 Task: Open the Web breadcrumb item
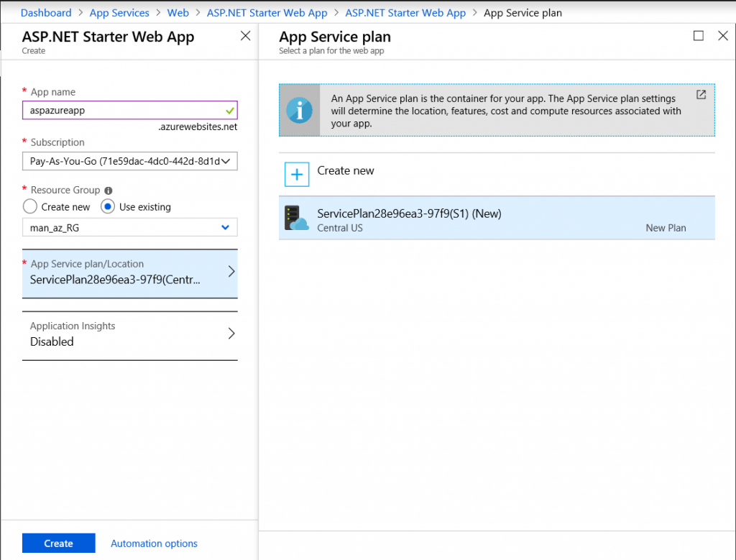[x=178, y=12]
